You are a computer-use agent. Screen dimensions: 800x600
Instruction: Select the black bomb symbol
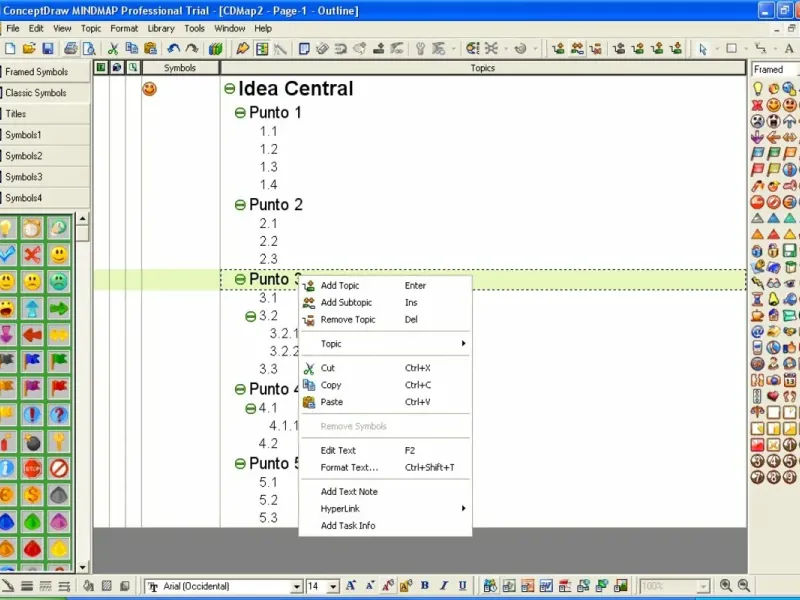click(32, 442)
